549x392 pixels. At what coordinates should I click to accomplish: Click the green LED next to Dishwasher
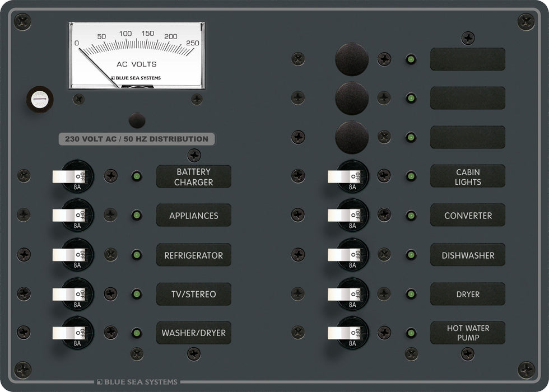pyautogui.click(x=411, y=255)
